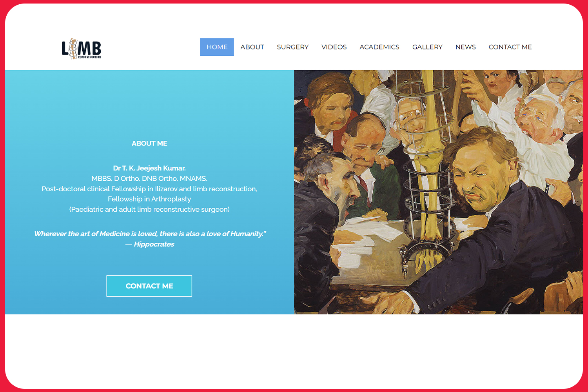Click CONTACT ME in the top navigation
The height and width of the screenshot is (392, 588).
tap(510, 47)
